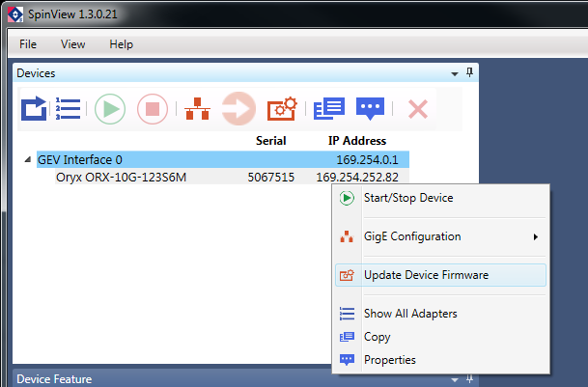Screen dimensions: 588x387
Task: Choose Properties from context menu
Action: [440, 360]
